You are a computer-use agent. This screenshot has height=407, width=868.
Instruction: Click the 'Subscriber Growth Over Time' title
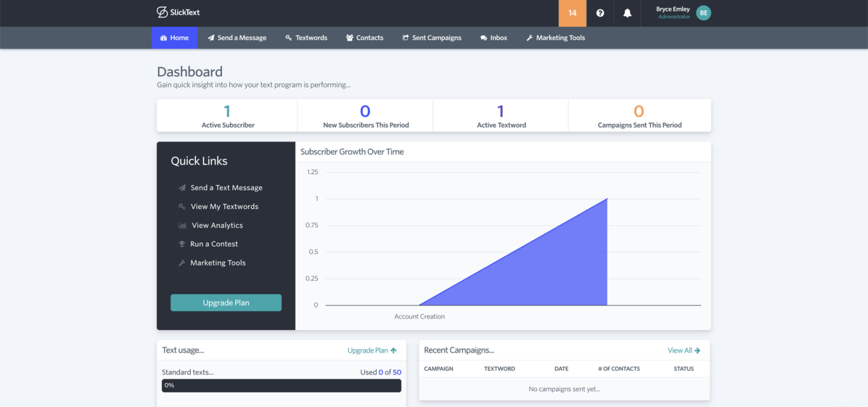(x=352, y=151)
